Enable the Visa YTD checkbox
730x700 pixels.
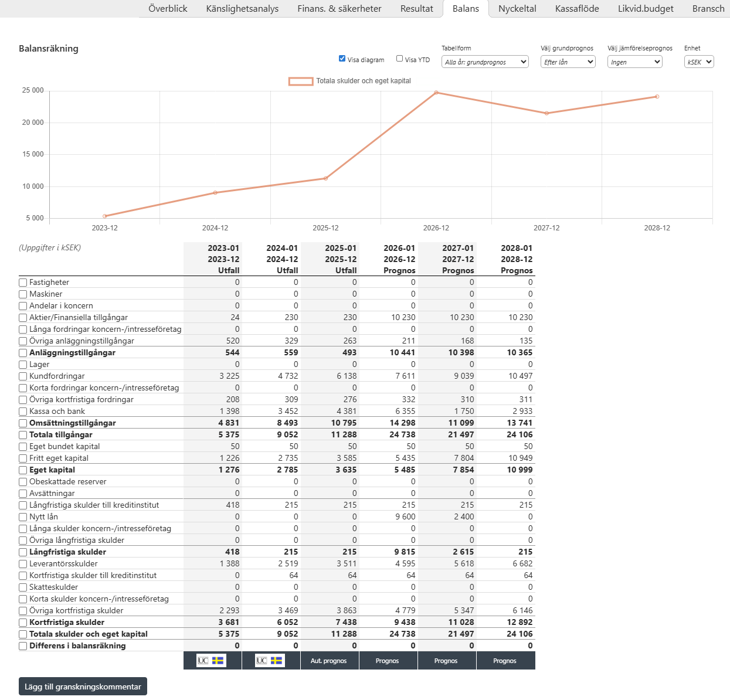pyautogui.click(x=399, y=59)
